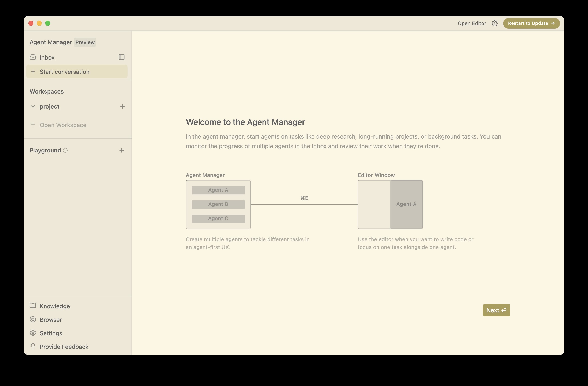
Task: Open the Browser section
Action: point(51,319)
